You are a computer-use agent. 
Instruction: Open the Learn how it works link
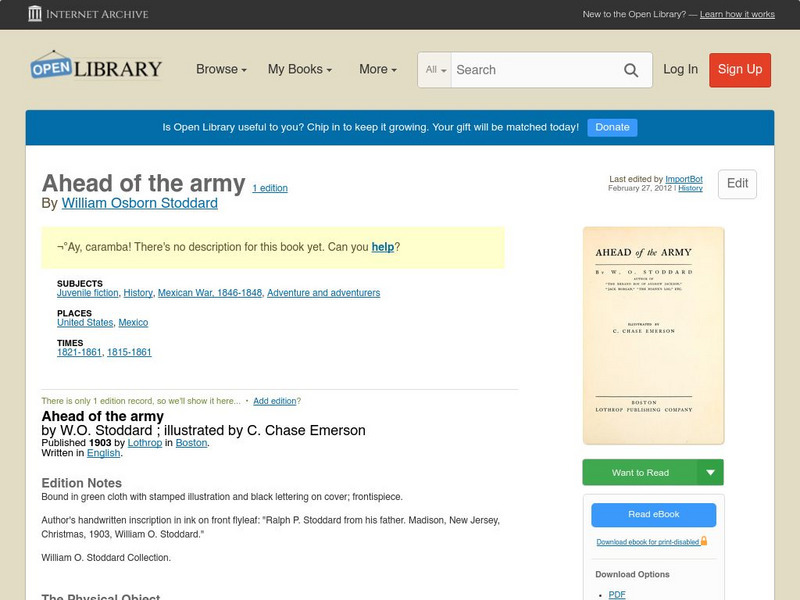pyautogui.click(x=737, y=15)
